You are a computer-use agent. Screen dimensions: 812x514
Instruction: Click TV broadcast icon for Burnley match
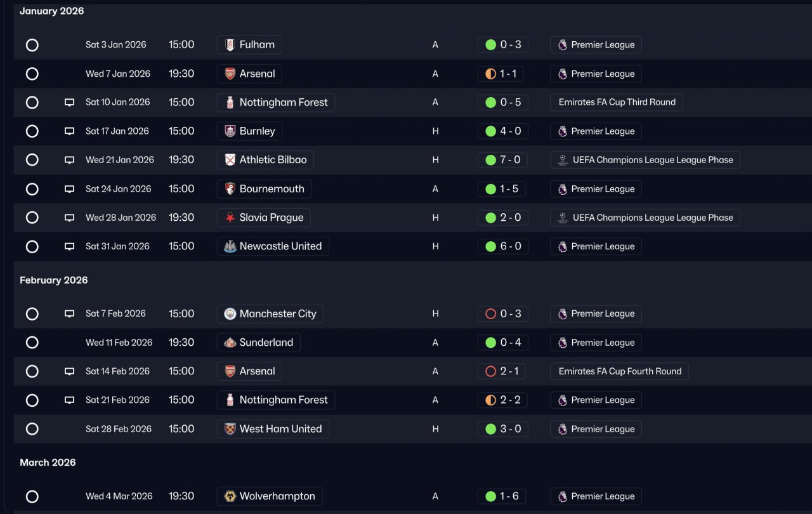pyautogui.click(x=70, y=131)
